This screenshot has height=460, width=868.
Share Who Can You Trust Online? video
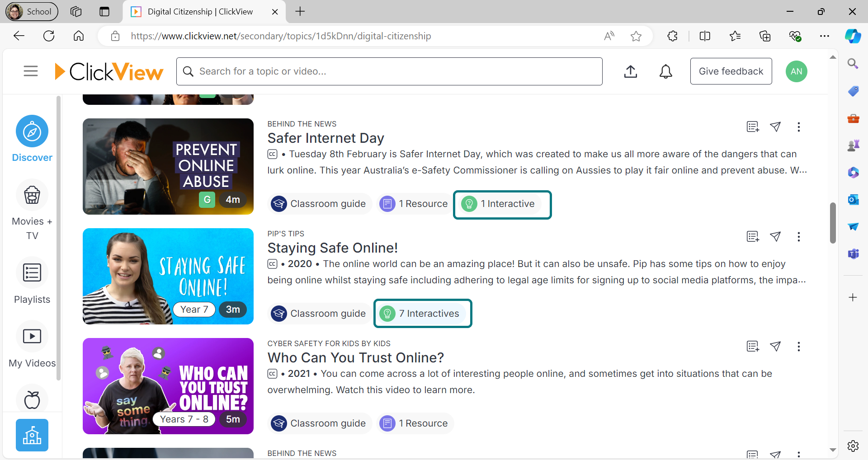pos(775,347)
